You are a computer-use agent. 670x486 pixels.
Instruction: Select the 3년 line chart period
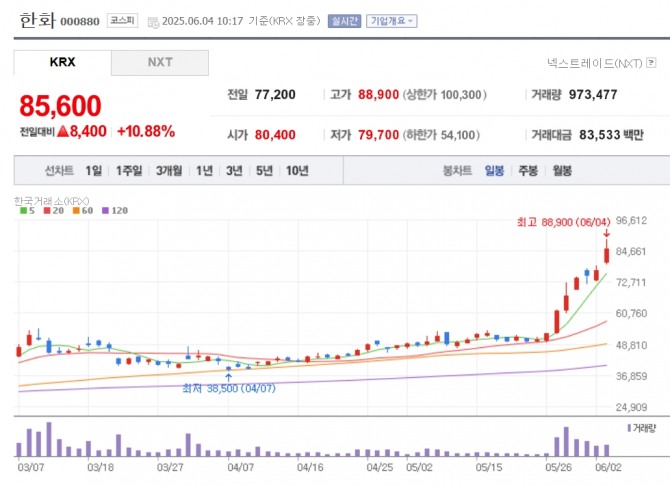[x=234, y=171]
